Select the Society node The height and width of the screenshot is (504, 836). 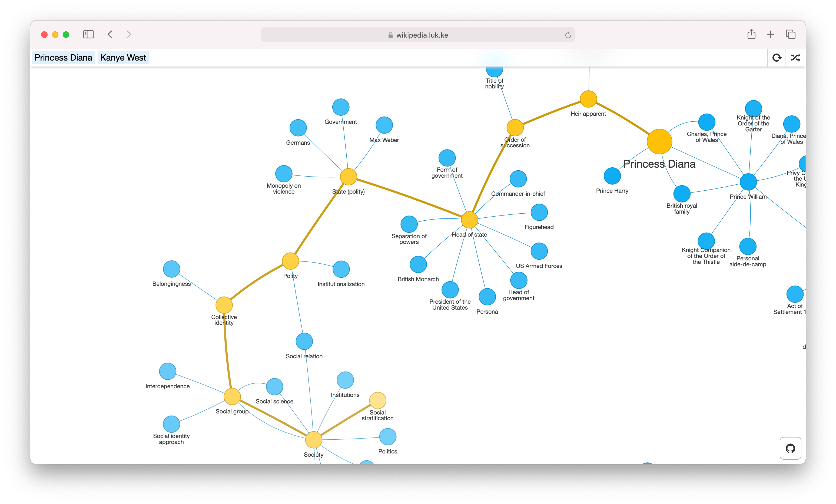tap(314, 440)
